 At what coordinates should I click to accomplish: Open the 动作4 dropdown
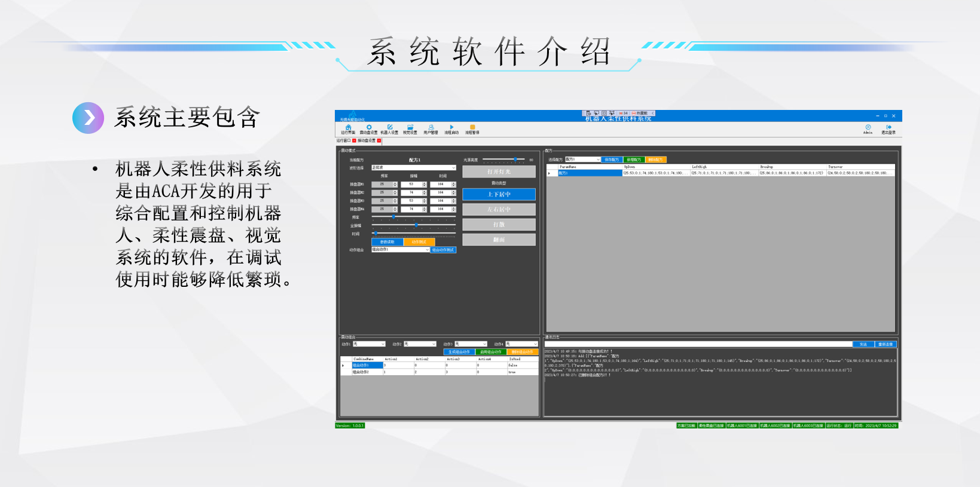point(521,344)
